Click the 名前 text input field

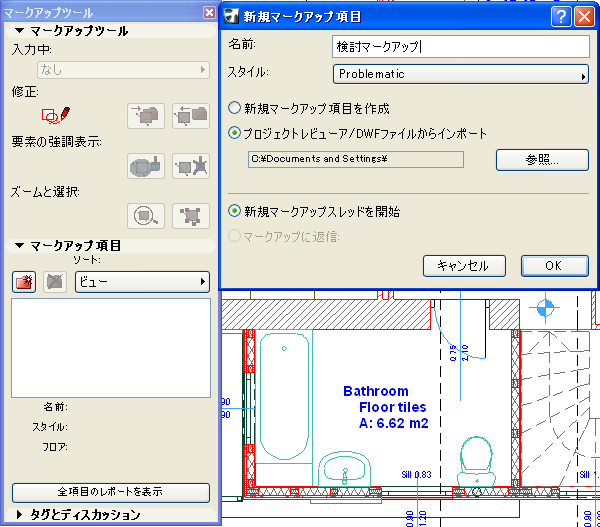[461, 47]
